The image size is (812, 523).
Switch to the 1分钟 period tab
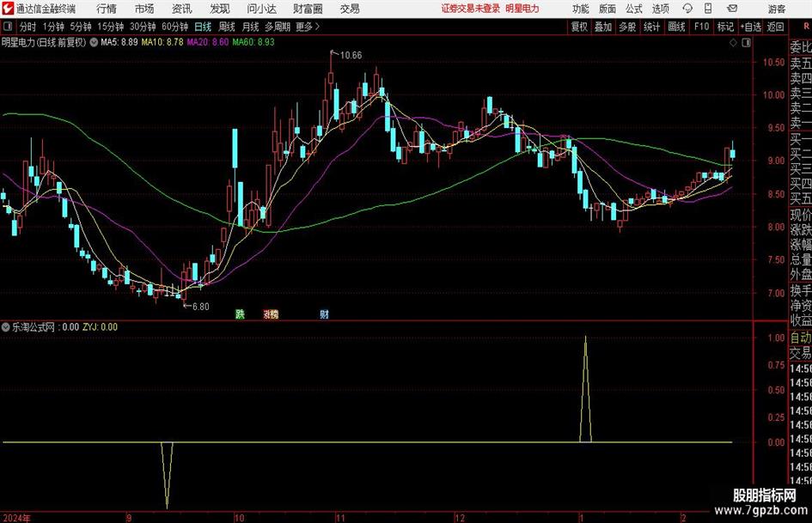52,27
